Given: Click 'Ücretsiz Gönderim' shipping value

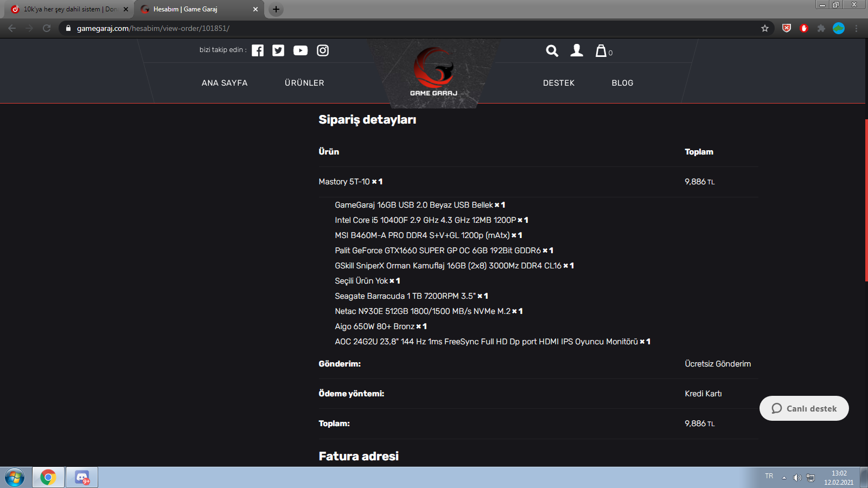Looking at the screenshot, I should click(x=718, y=364).
